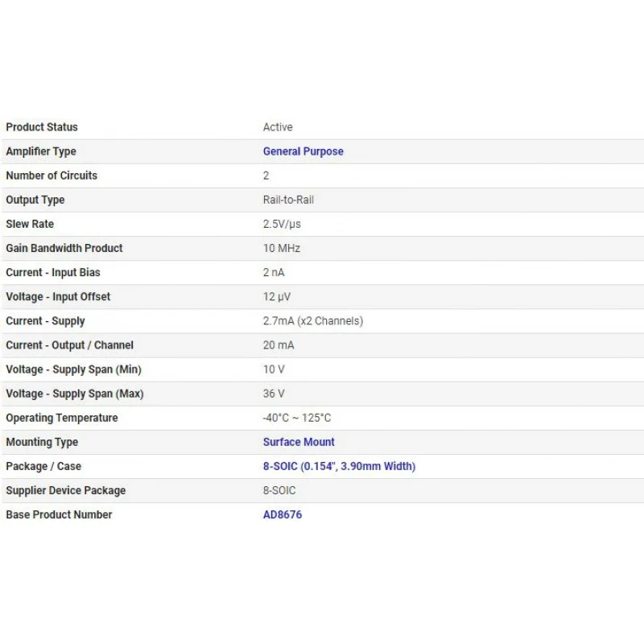
Task: Select the 2.7mA (x2 Channels) value
Action: (313, 321)
